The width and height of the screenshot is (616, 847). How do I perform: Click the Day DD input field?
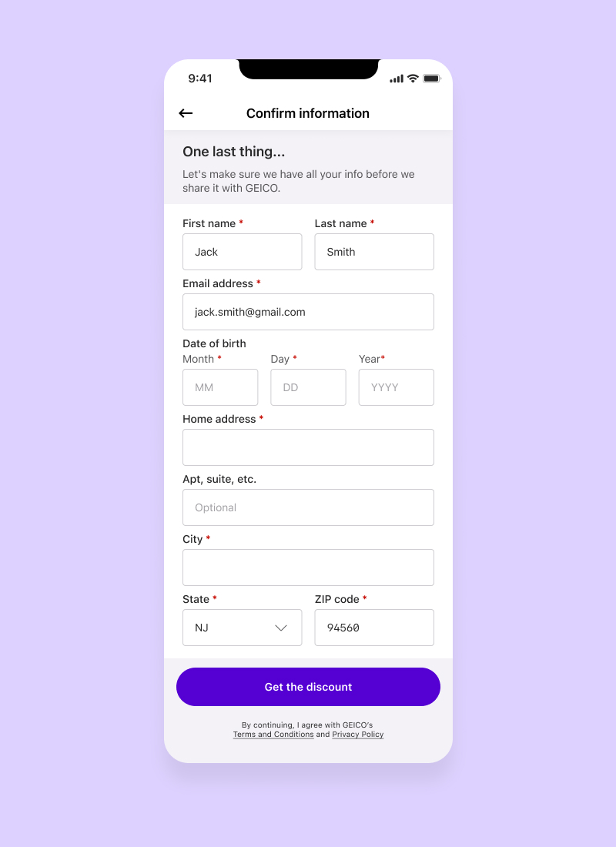[x=308, y=387]
